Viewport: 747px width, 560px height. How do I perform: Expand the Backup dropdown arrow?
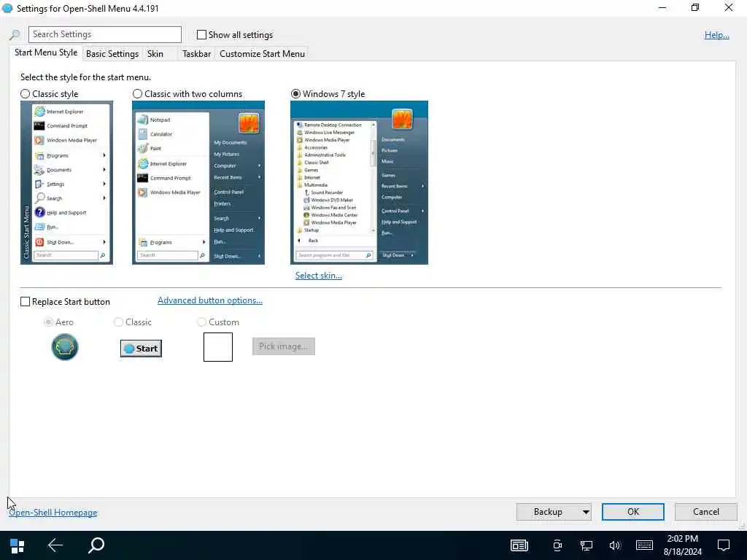586,512
